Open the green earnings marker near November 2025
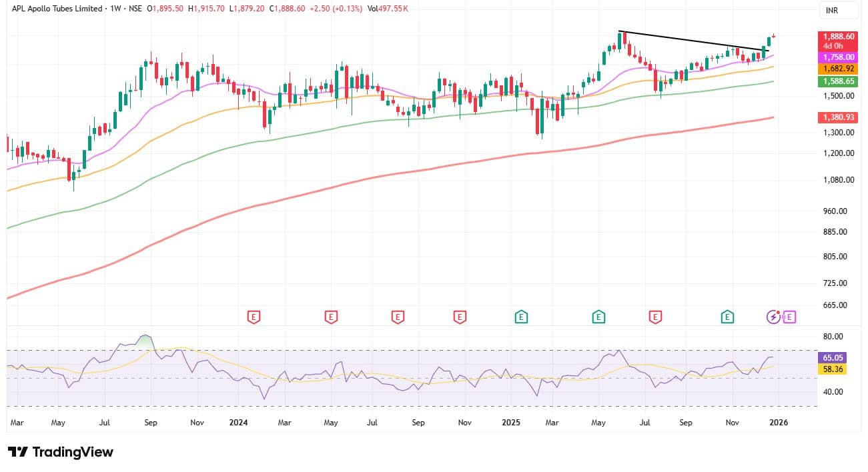The image size is (868, 472). [x=727, y=317]
